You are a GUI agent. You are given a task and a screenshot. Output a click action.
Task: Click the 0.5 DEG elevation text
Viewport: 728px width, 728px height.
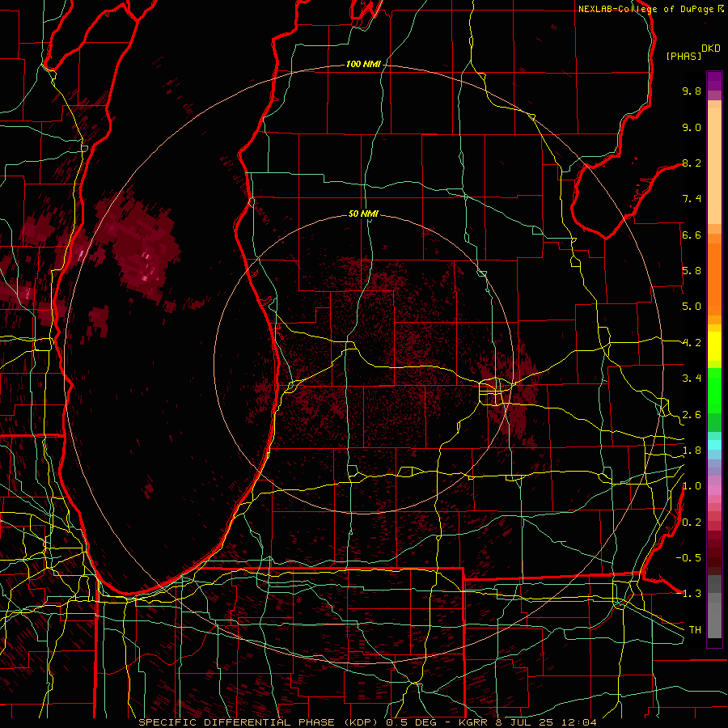point(410,722)
